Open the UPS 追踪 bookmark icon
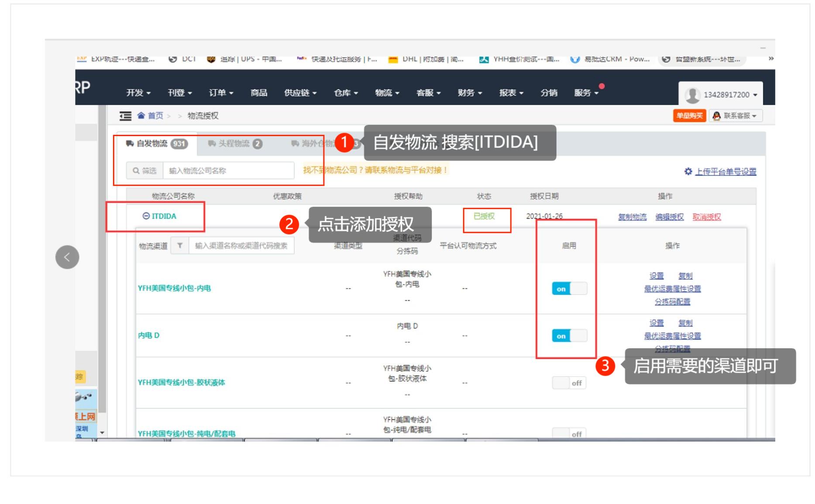Viewport: 815px width, 504px height. pos(211,59)
